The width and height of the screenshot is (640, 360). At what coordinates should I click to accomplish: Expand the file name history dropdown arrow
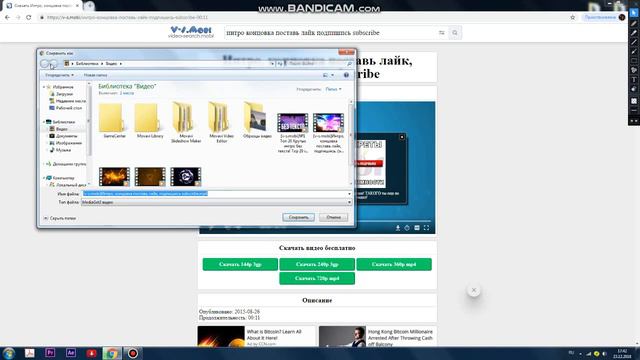(349, 194)
